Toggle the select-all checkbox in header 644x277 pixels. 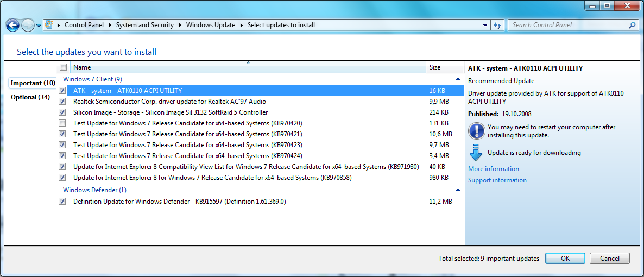coord(63,67)
